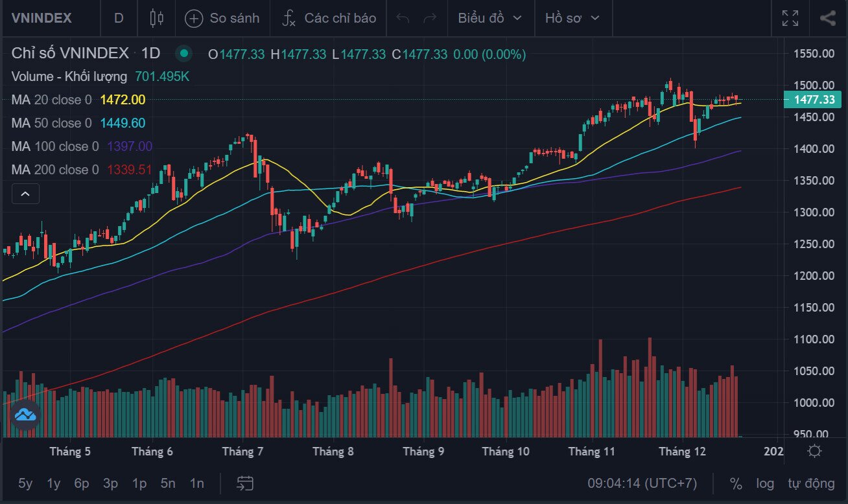
Task: Select the MA 50 close legend
Action: [52, 123]
